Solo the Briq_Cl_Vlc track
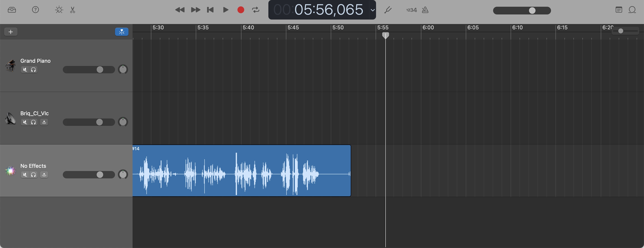The image size is (644, 248). [x=33, y=122]
